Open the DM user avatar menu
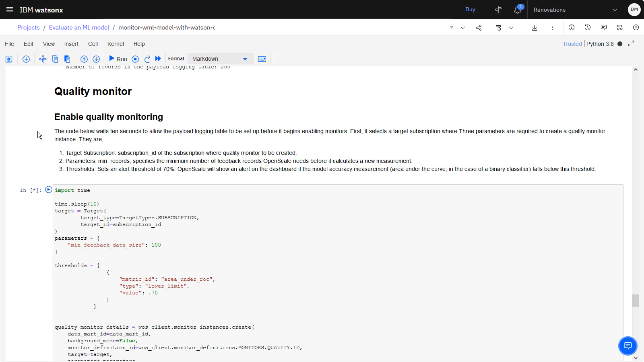The image size is (644, 362). click(634, 10)
